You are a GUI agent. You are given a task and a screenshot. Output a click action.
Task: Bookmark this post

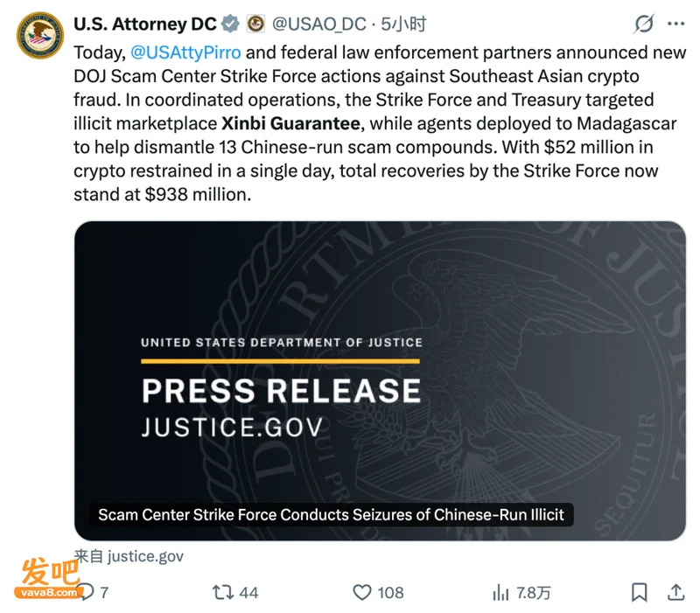pyautogui.click(x=640, y=593)
